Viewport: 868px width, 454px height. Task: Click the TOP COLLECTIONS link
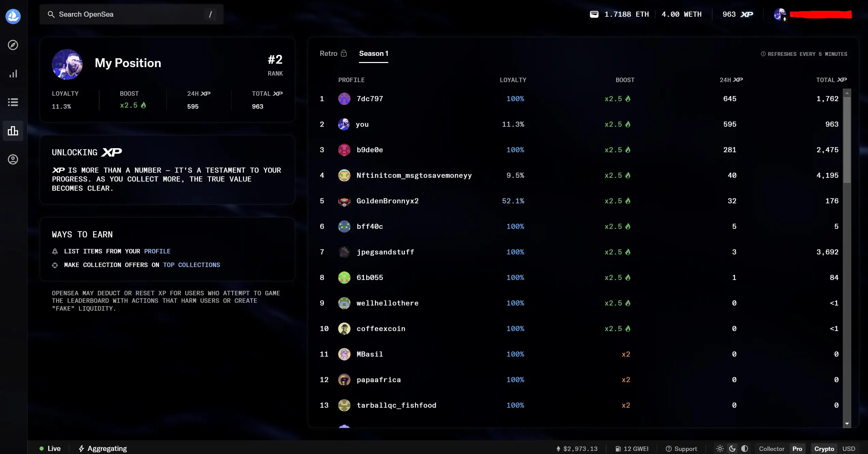(191, 265)
